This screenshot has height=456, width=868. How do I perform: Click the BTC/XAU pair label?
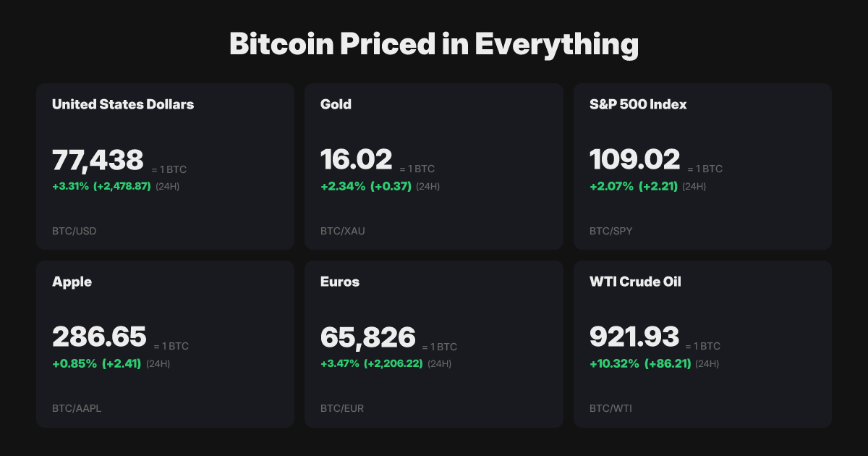pyautogui.click(x=342, y=232)
